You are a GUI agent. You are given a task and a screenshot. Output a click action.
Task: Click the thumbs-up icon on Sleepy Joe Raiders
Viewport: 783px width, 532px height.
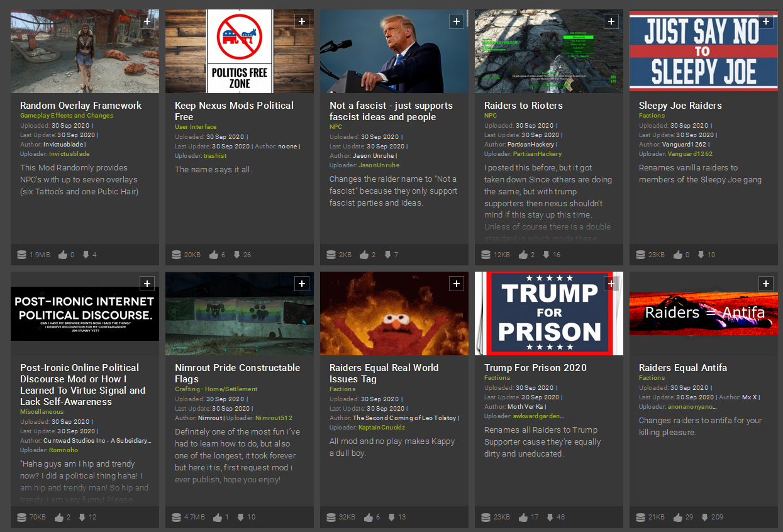[678, 255]
